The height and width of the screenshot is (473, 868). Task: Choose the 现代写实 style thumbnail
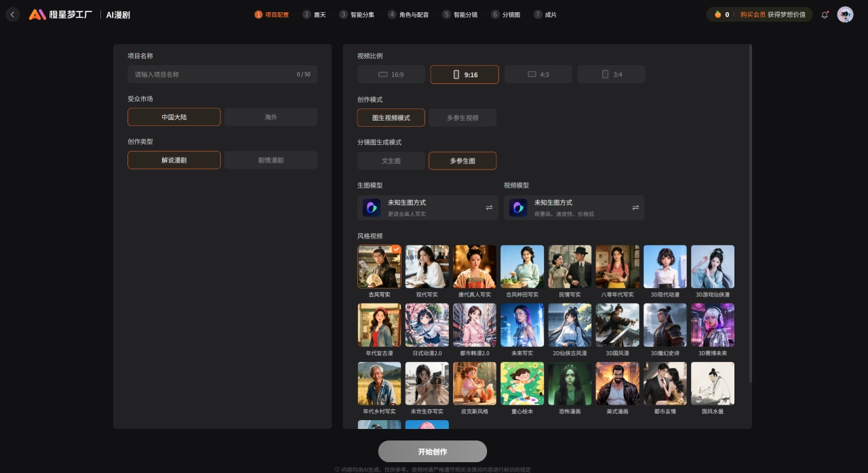[x=427, y=267]
